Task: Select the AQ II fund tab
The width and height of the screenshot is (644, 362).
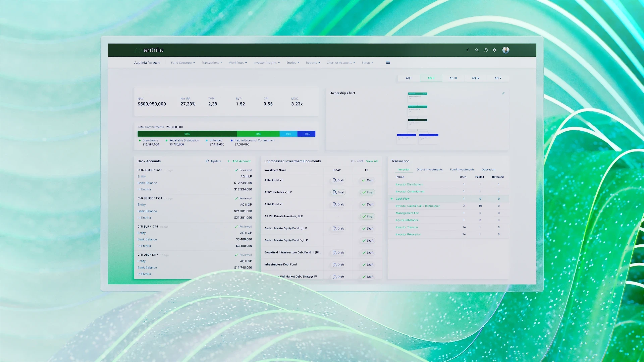Action: click(431, 78)
